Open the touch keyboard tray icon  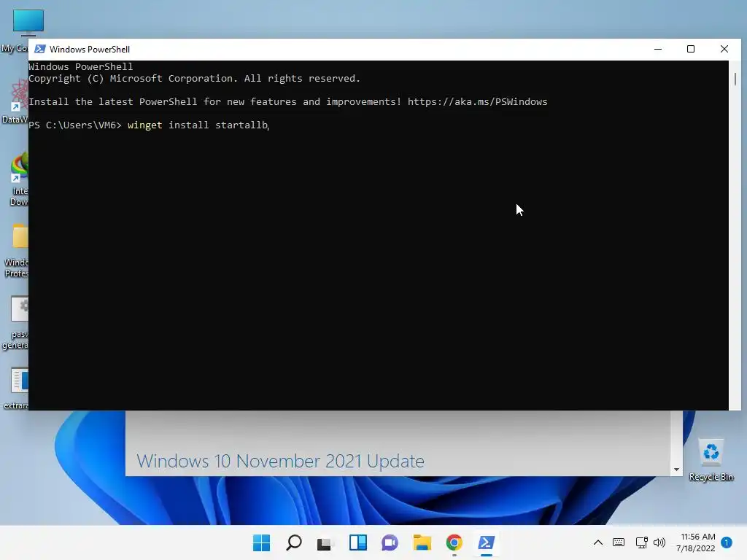tap(619, 542)
